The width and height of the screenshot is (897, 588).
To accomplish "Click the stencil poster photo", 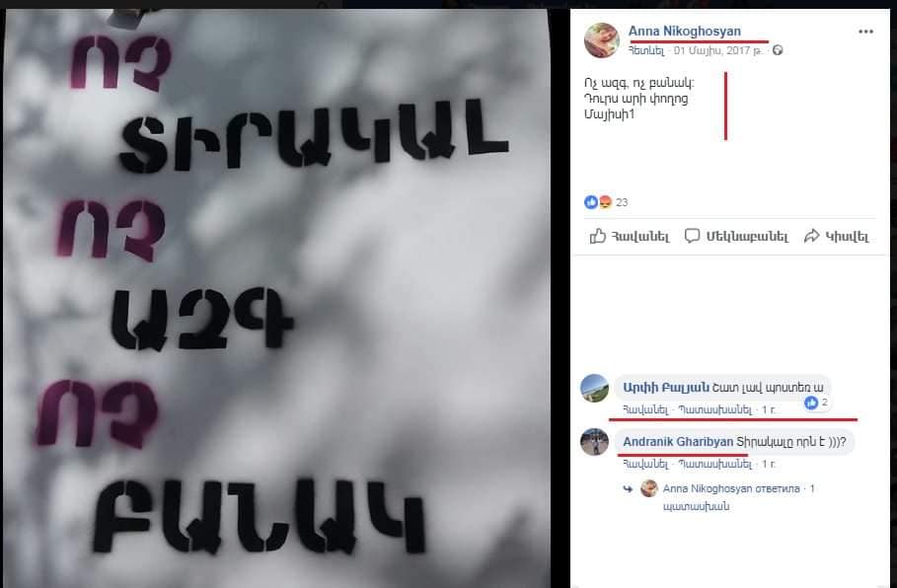I will pos(275,297).
